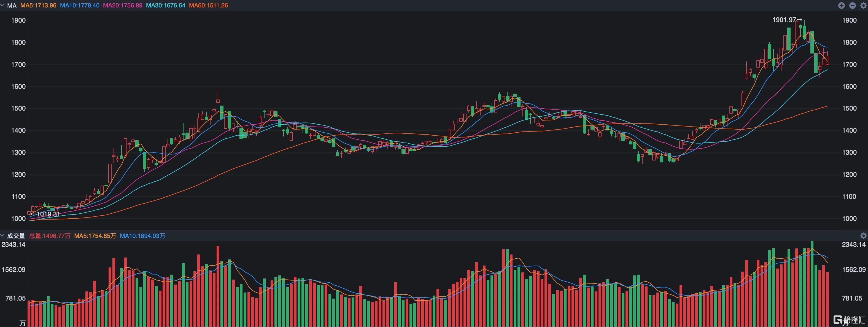The height and width of the screenshot is (327, 868).
Task: Collapse the MA indicator panel chevron
Action: point(2,6)
